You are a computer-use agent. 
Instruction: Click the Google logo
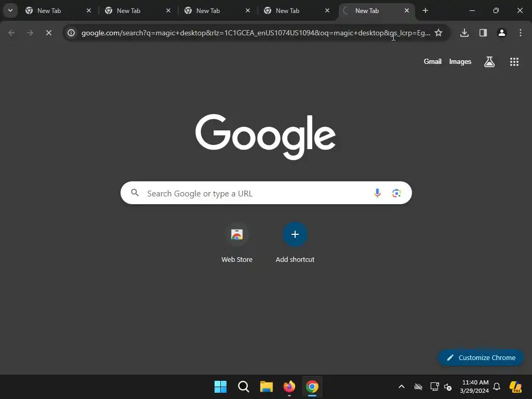[265, 137]
